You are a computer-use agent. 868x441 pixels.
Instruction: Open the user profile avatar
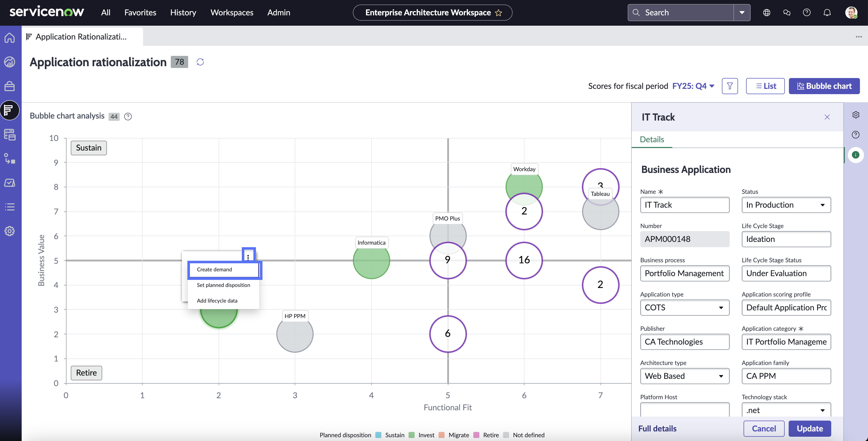851,12
